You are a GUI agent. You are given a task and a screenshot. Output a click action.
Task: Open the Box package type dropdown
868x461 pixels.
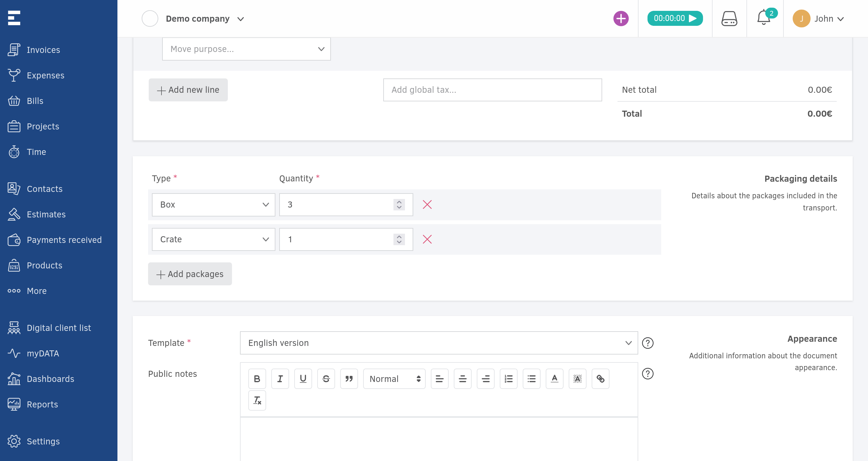213,204
